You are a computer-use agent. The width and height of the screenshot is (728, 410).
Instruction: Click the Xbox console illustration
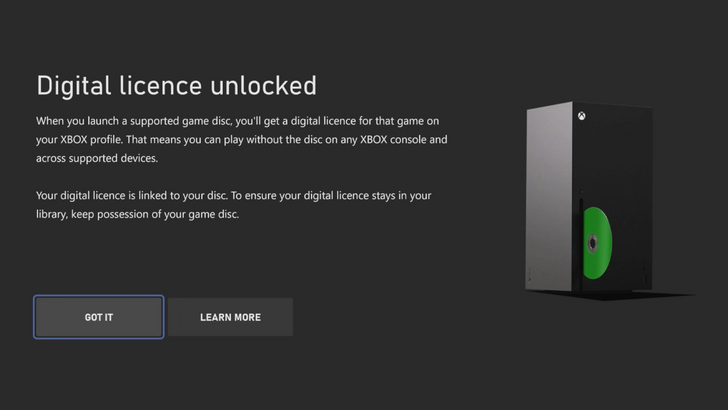tap(590, 197)
